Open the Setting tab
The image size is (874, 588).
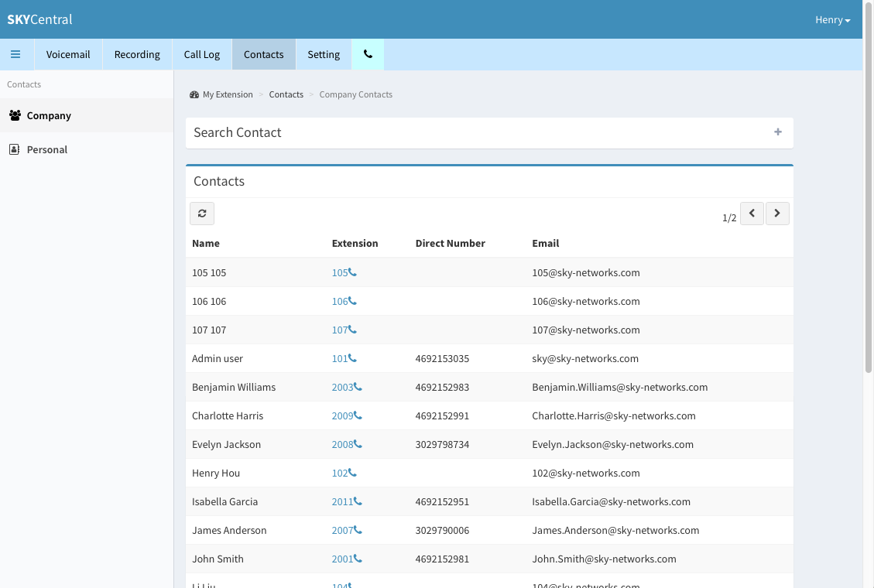coord(324,55)
